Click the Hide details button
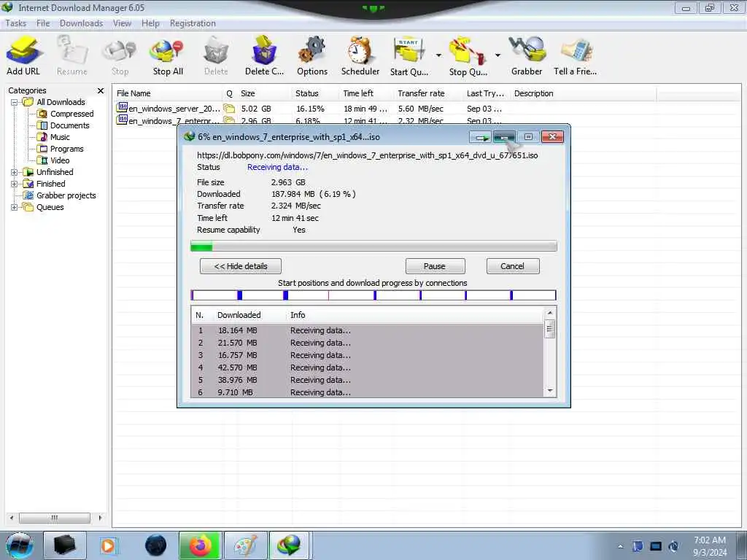Image resolution: width=747 pixels, height=560 pixels. pos(241,266)
